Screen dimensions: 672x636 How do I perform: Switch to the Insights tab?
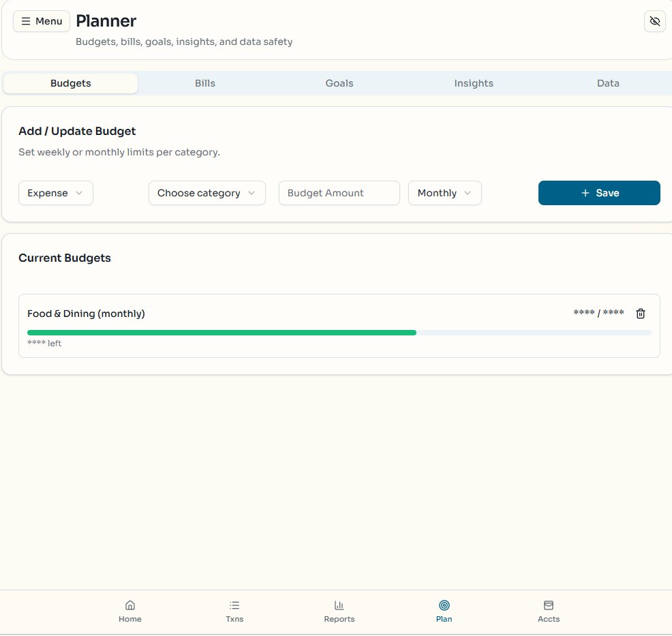pyautogui.click(x=474, y=83)
